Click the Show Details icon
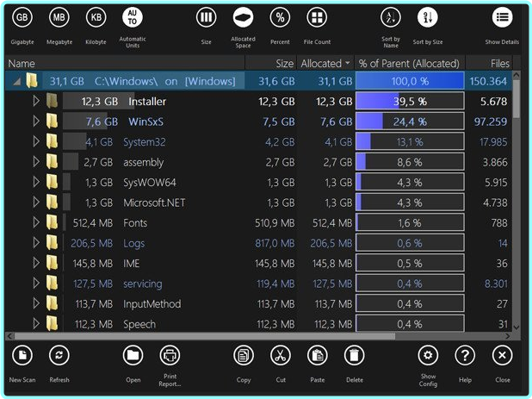Image resolution: width=532 pixels, height=399 pixels. [502, 18]
